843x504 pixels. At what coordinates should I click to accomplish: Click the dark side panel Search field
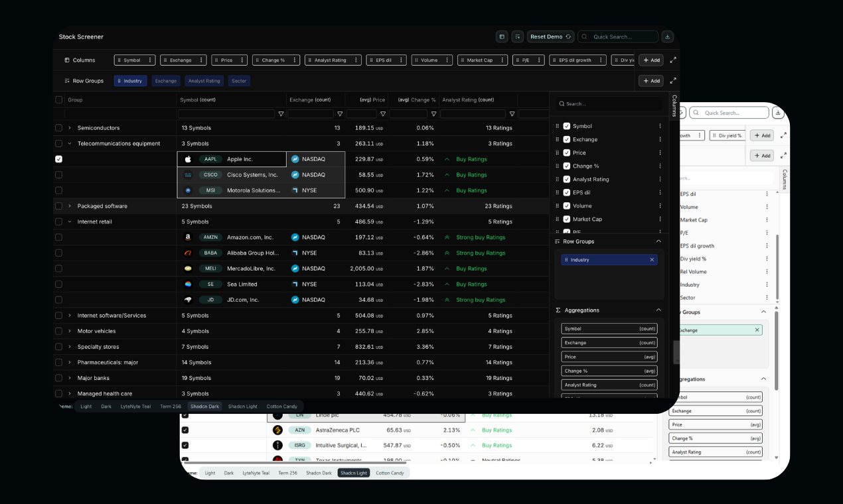pos(609,103)
